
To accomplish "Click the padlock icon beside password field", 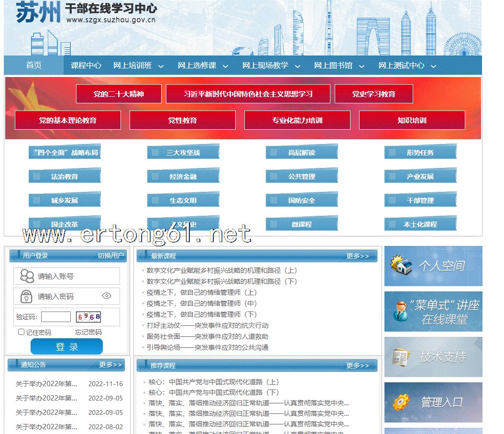I will [26, 296].
